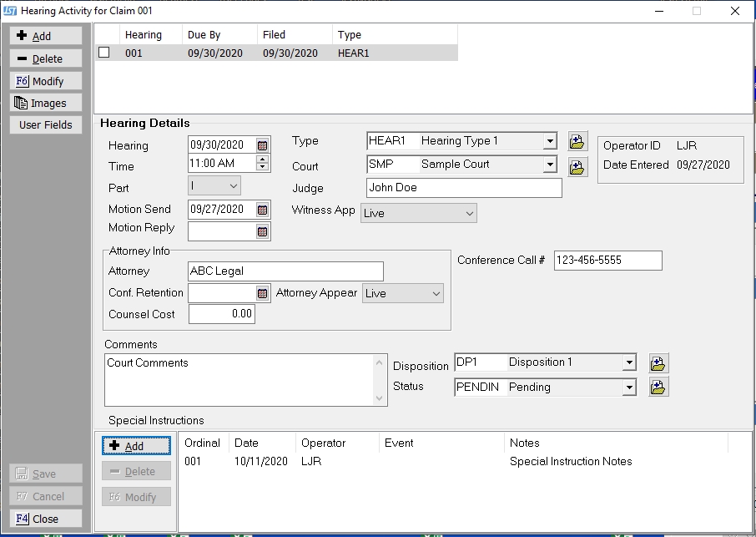
Task: Open calendar picker for Hearing date
Action: point(263,145)
